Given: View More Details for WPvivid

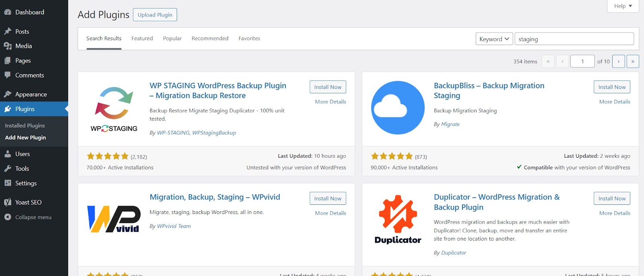Looking at the screenshot, I should pos(330,213).
